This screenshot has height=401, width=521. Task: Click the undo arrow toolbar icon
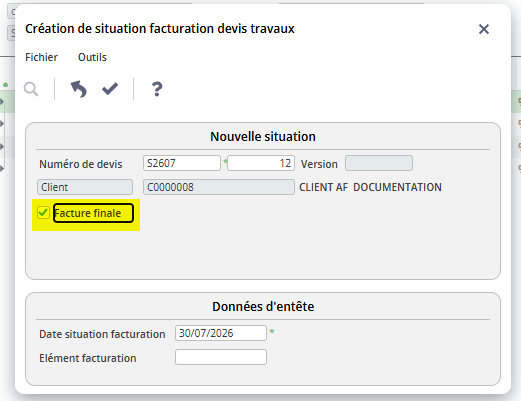tap(79, 89)
